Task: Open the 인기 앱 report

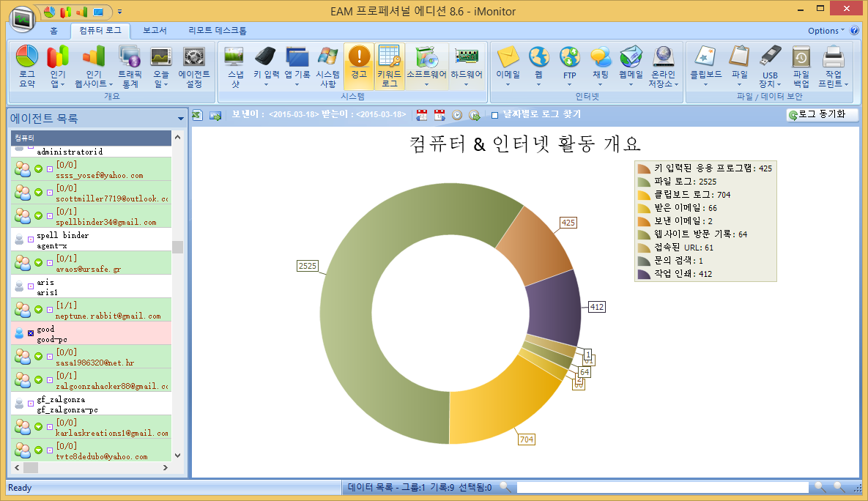Action: [58, 67]
